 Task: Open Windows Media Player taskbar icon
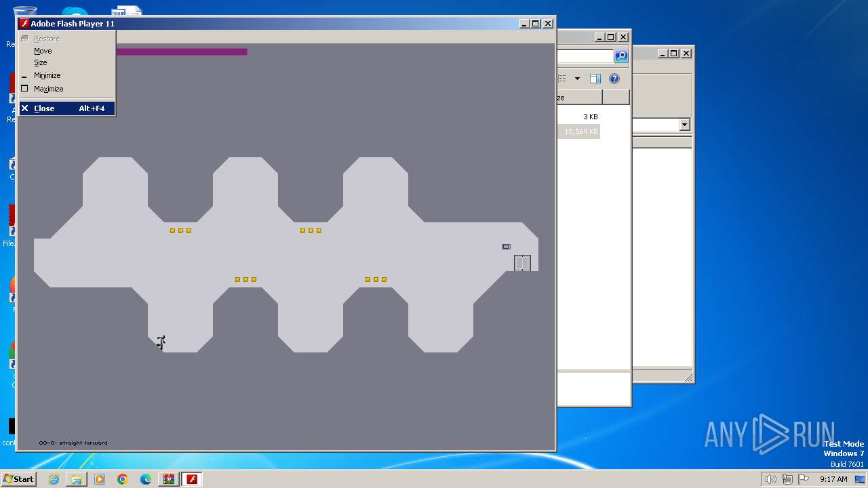[100, 479]
